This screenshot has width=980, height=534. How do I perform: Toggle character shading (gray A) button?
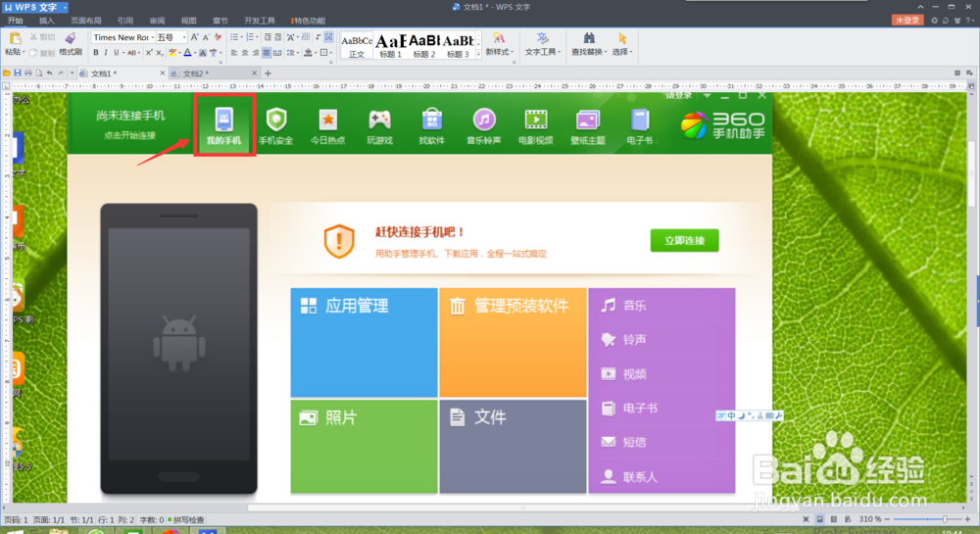point(202,53)
